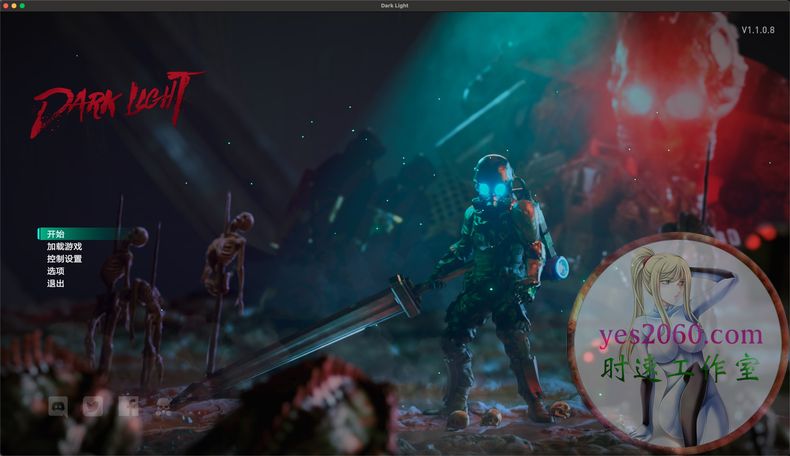Click the soldier's glowing blue helmet
This screenshot has height=456, width=790.
tap(493, 180)
